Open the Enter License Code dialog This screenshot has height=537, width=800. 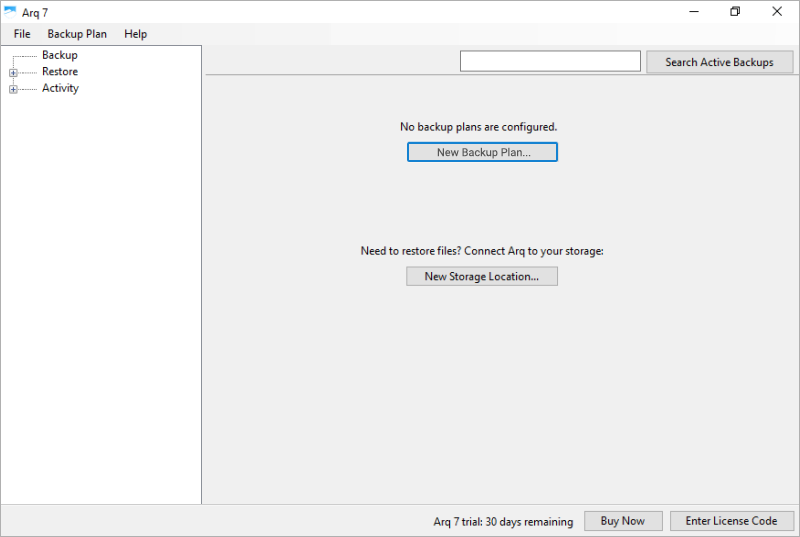732,521
